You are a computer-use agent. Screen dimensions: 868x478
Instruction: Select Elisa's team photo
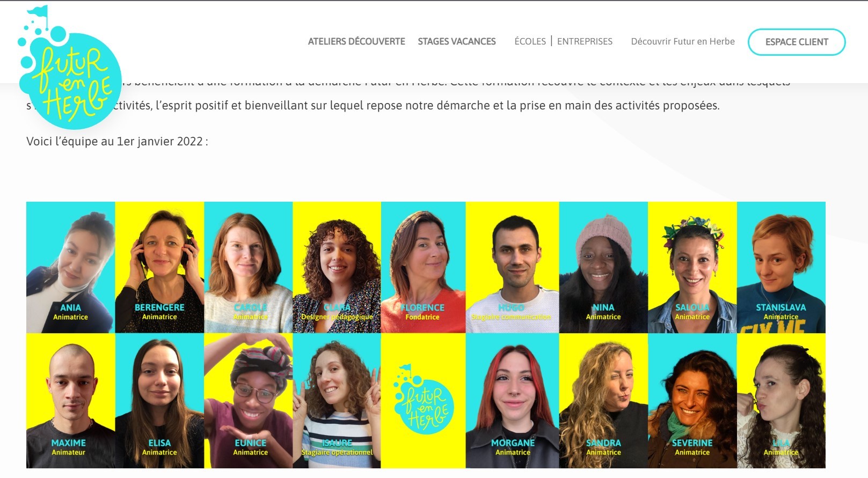[159, 401]
